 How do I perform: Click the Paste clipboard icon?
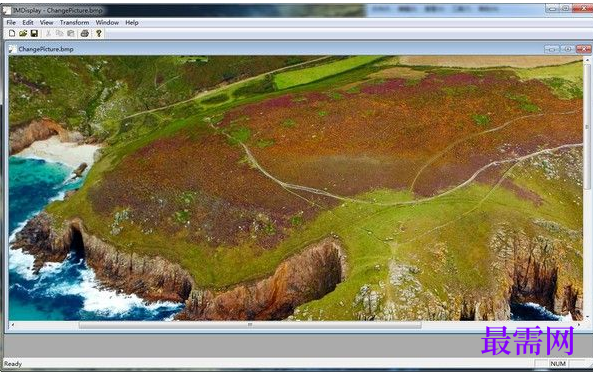click(x=71, y=34)
